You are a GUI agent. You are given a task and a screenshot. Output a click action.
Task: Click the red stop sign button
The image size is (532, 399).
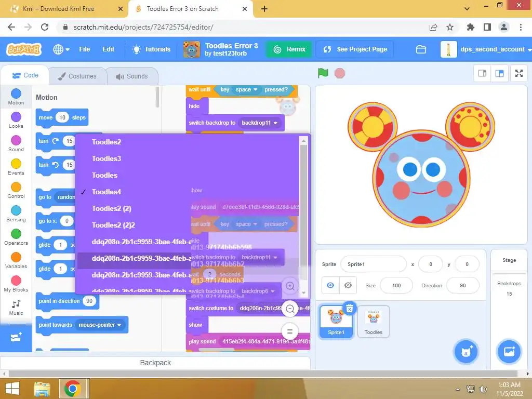[x=340, y=73]
